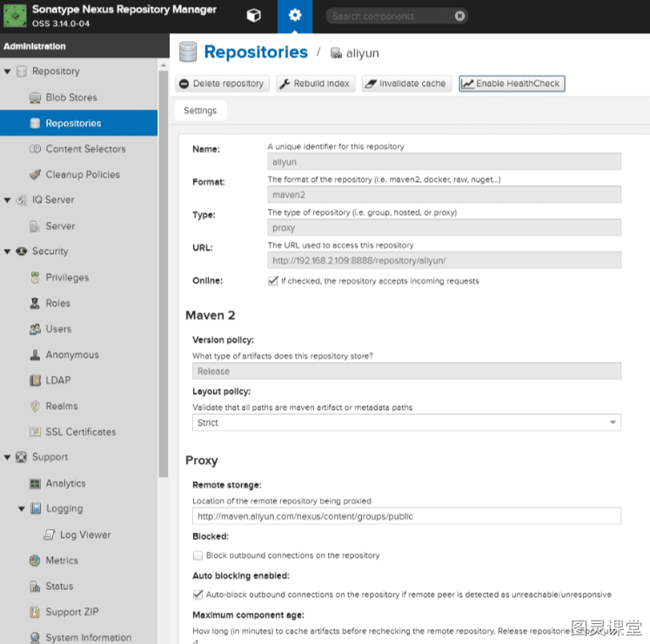This screenshot has width=650, height=644.
Task: Click the Users icon
Action: click(35, 329)
